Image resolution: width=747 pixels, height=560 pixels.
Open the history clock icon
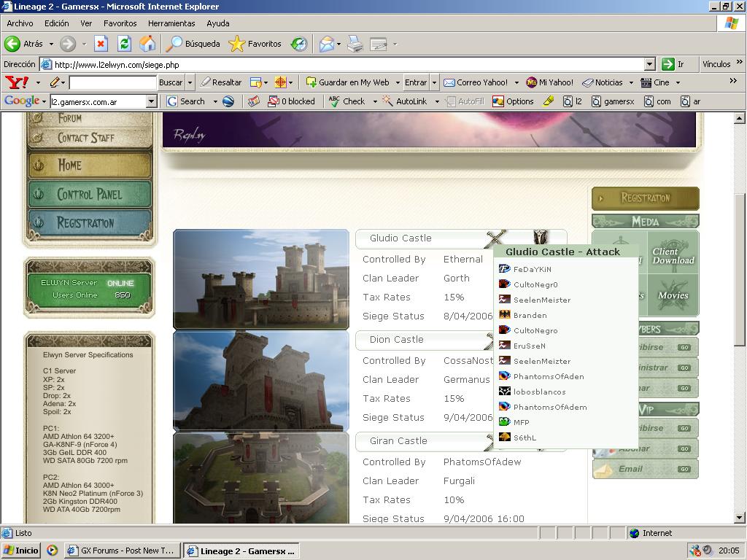pyautogui.click(x=299, y=44)
